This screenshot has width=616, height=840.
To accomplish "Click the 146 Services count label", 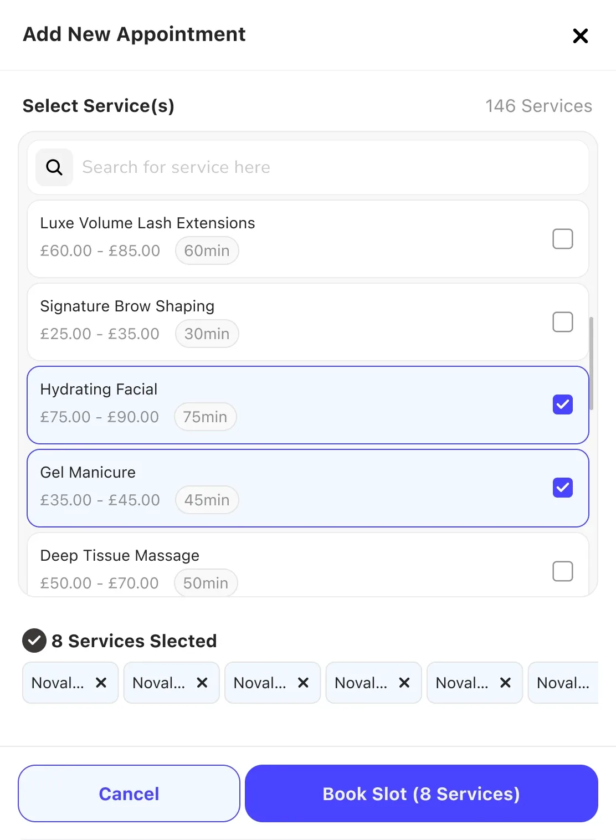I will [x=538, y=106].
